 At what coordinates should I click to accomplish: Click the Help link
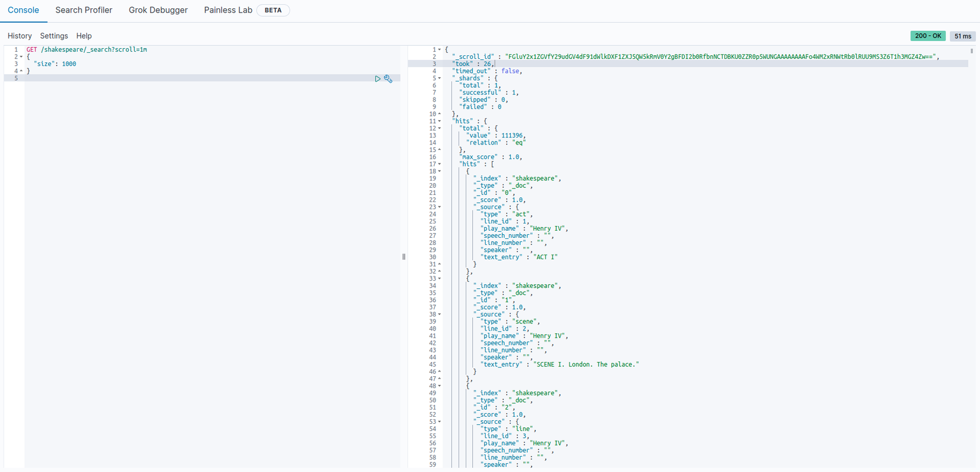click(x=84, y=36)
